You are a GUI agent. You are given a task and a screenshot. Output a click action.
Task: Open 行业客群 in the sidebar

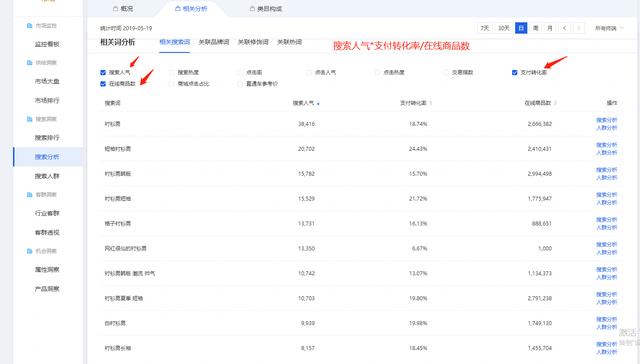47,213
